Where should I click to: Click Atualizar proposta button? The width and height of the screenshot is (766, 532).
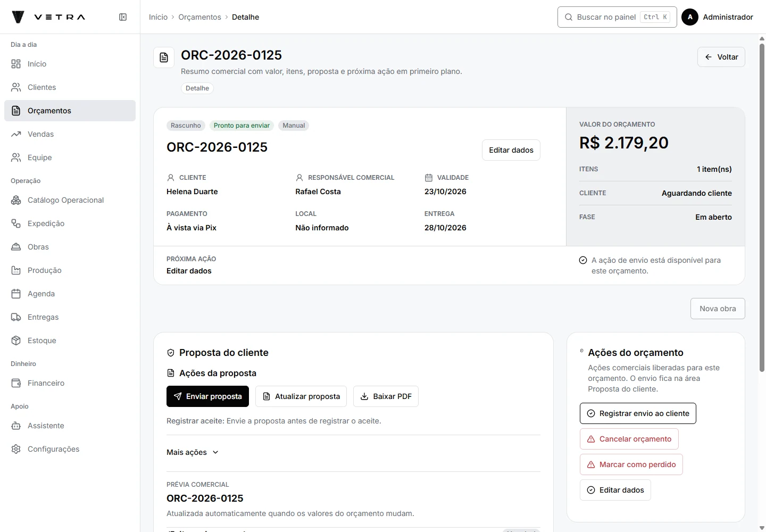click(301, 396)
